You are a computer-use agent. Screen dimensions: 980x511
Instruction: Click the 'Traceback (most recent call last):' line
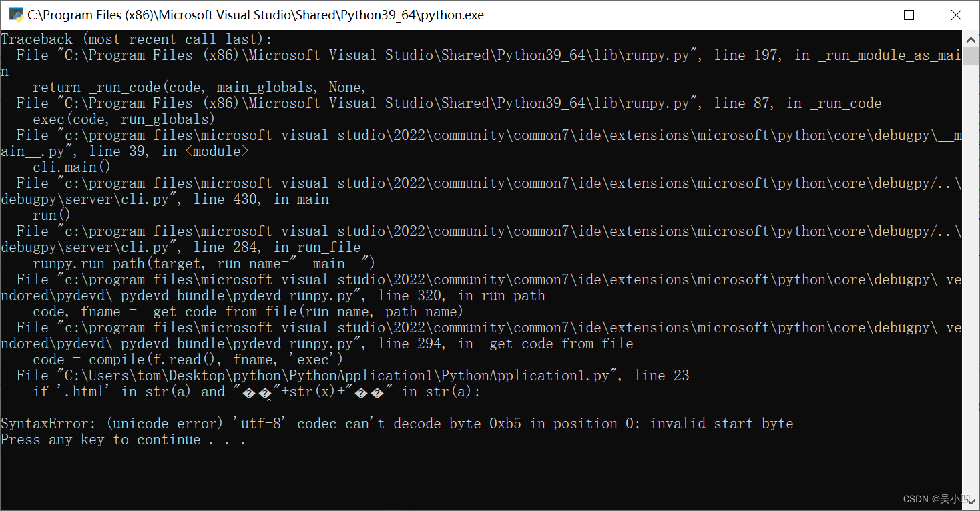pos(137,39)
